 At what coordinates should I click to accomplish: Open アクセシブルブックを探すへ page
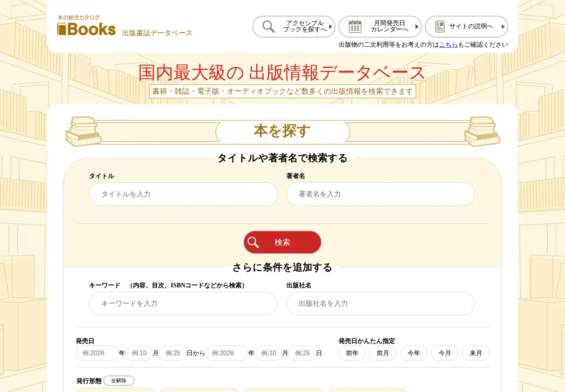click(294, 27)
